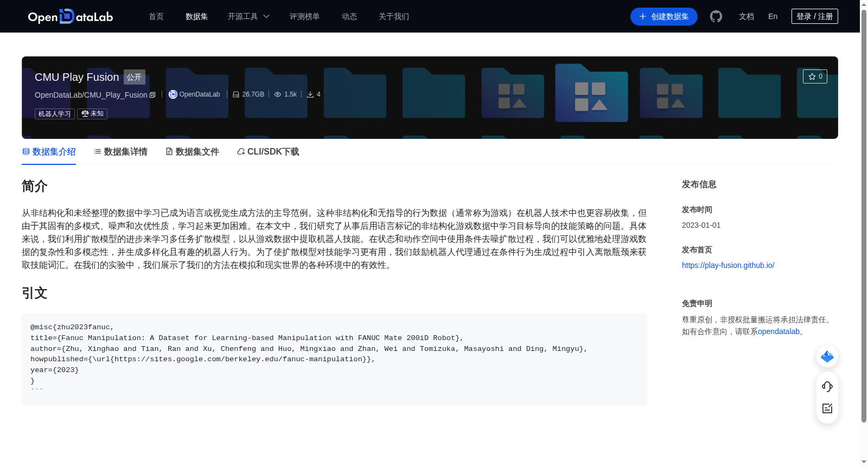Click the 引文 heading
Screen dimensions: 868x467
[35, 293]
